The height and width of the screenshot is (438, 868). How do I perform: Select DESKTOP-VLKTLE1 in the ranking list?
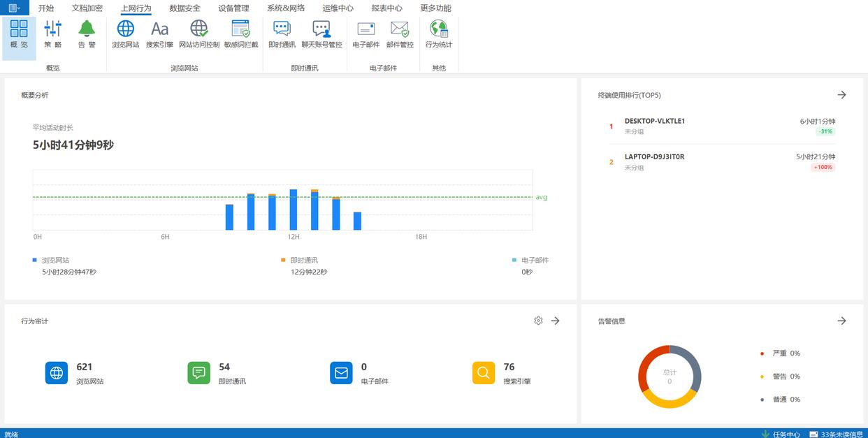tap(655, 121)
